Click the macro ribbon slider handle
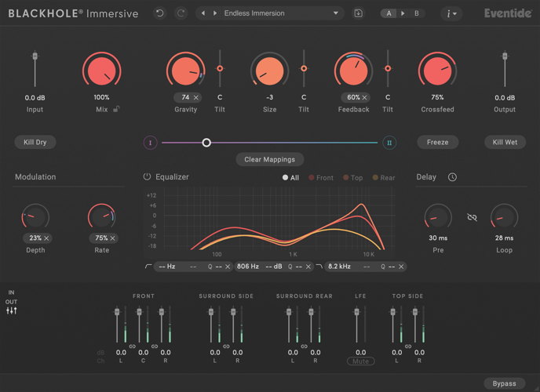Image resolution: width=540 pixels, height=392 pixels. (206, 143)
